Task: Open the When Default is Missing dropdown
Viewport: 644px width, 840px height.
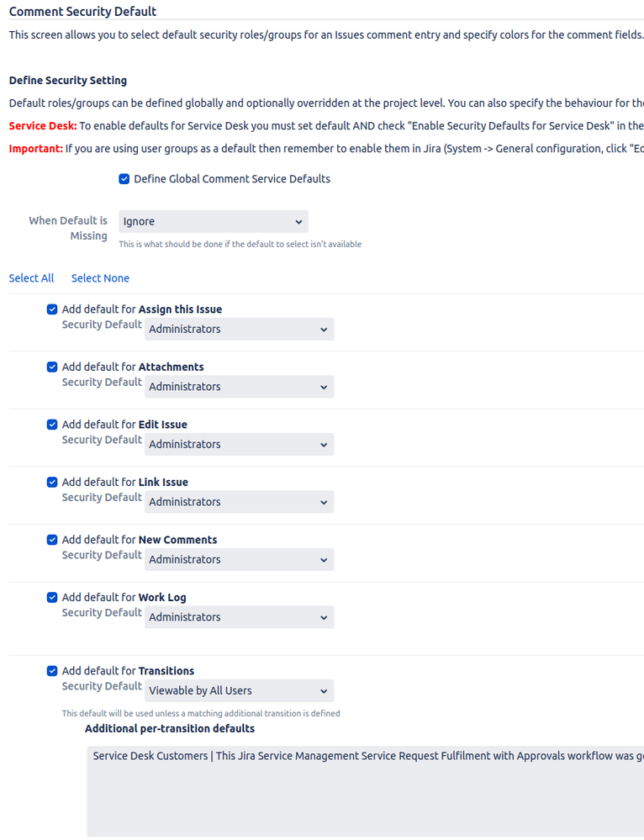Action: tap(213, 220)
